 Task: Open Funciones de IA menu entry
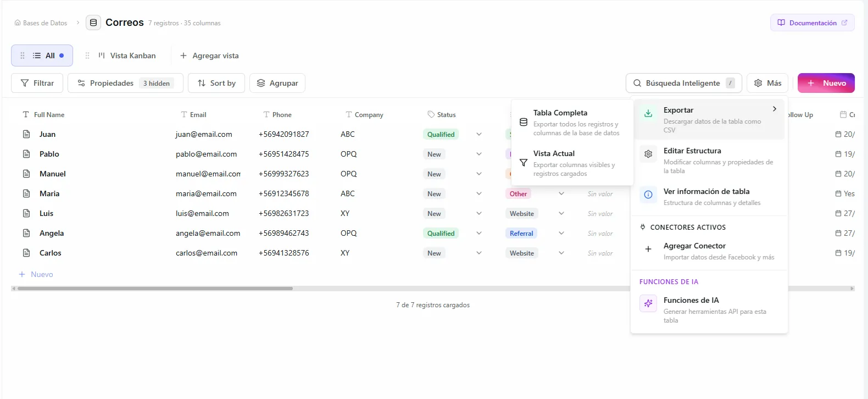click(x=709, y=309)
